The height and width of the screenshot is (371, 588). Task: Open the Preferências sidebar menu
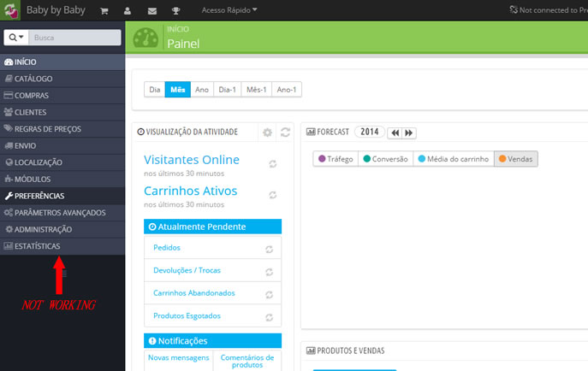(x=62, y=196)
